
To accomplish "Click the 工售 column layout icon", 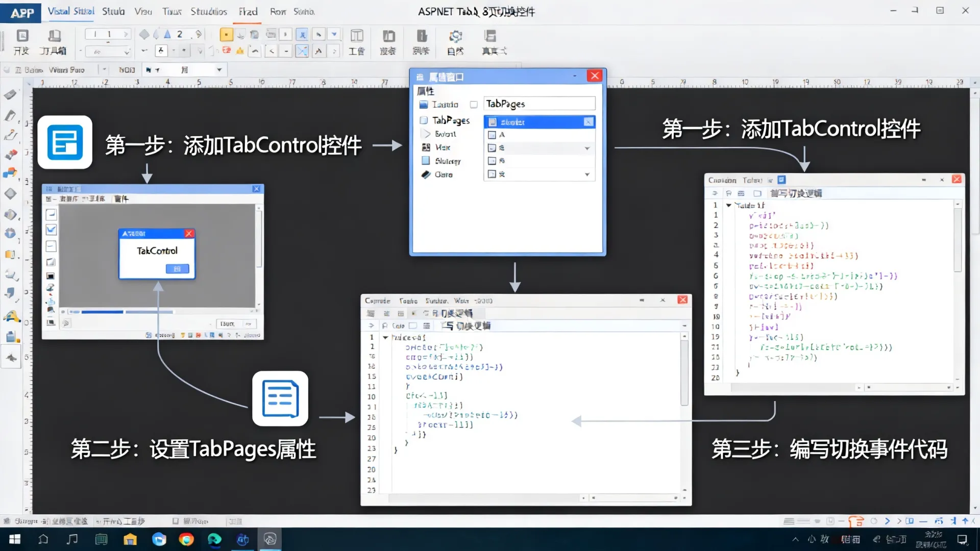I will (357, 36).
